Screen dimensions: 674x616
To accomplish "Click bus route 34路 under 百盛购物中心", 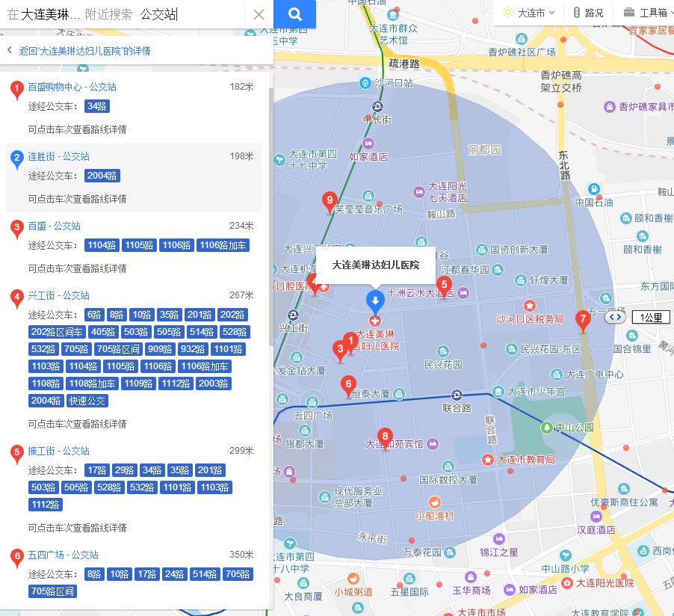I will point(96,106).
